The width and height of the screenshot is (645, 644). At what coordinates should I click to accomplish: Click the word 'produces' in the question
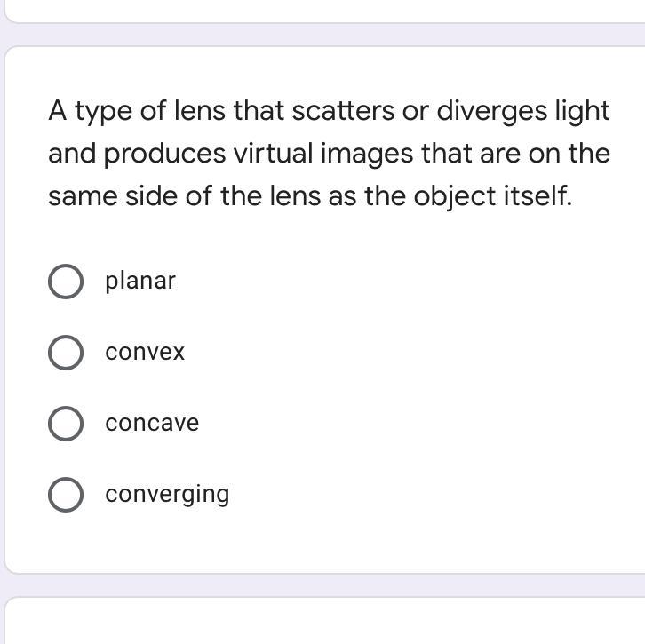pos(164,155)
